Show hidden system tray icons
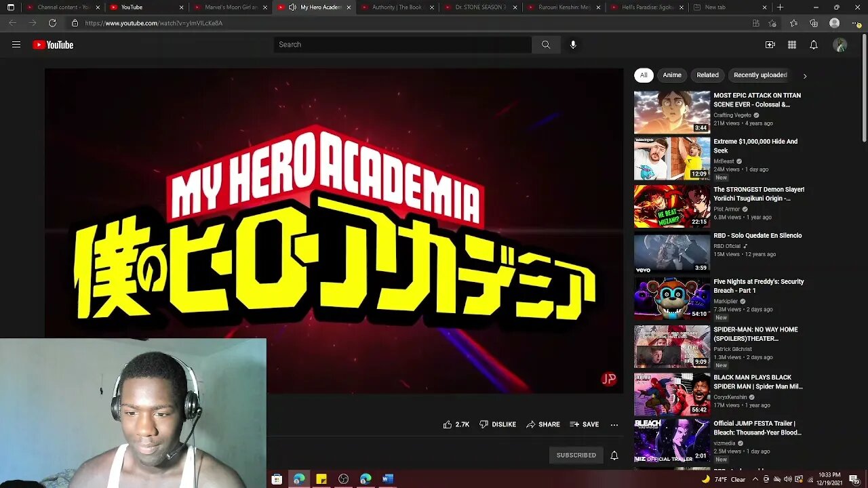This screenshot has width=868, height=488. point(755,479)
